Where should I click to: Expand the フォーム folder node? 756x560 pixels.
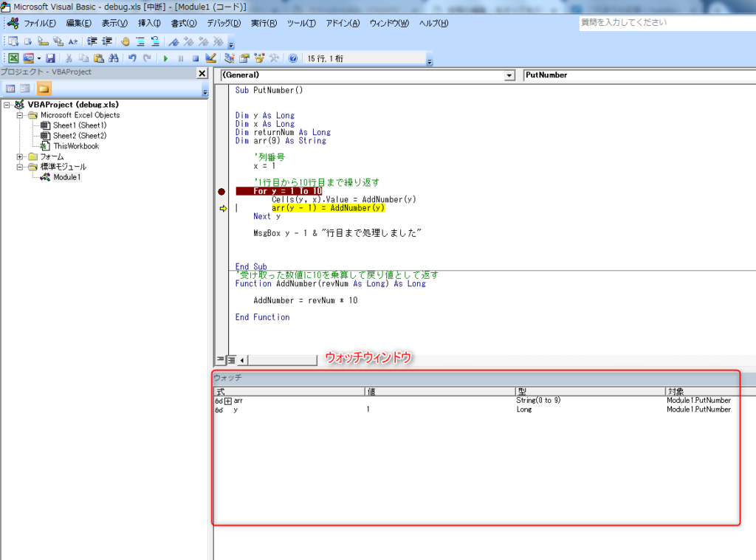pyautogui.click(x=21, y=156)
